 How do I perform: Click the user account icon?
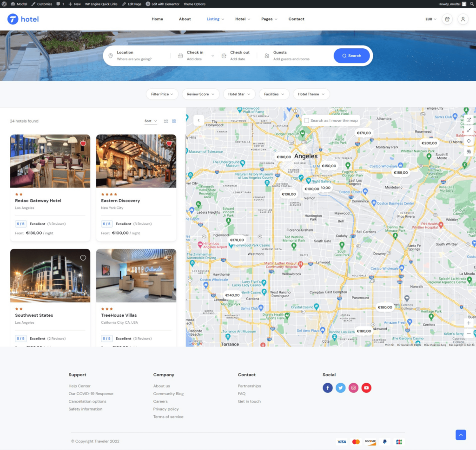tap(463, 19)
